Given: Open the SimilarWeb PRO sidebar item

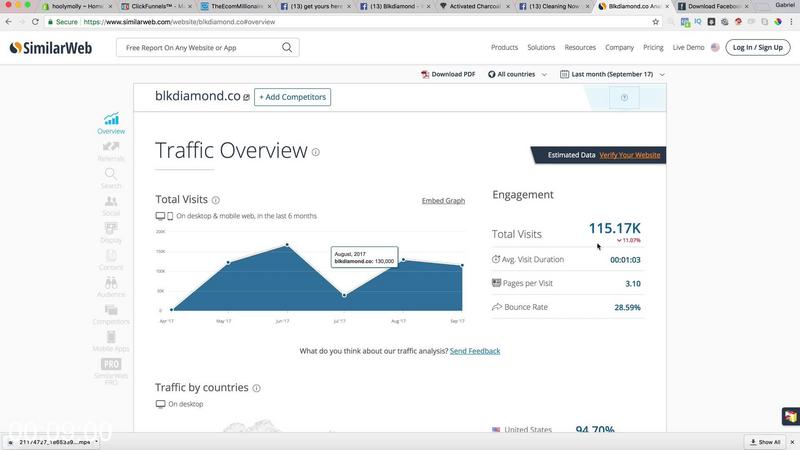Looking at the screenshot, I should (111, 371).
